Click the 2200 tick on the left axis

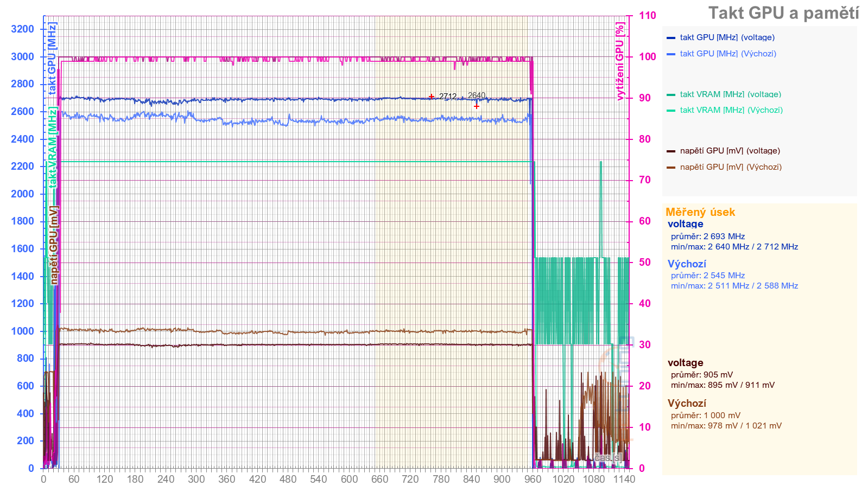[22, 167]
